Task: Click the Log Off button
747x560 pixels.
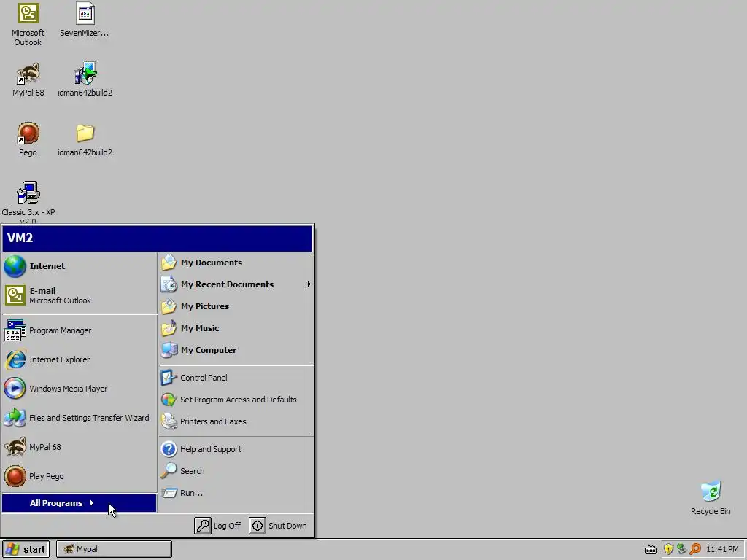Action: pos(217,526)
